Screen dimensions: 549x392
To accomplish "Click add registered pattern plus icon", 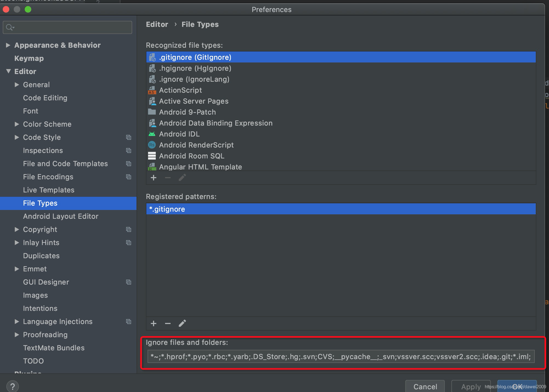I will (154, 323).
